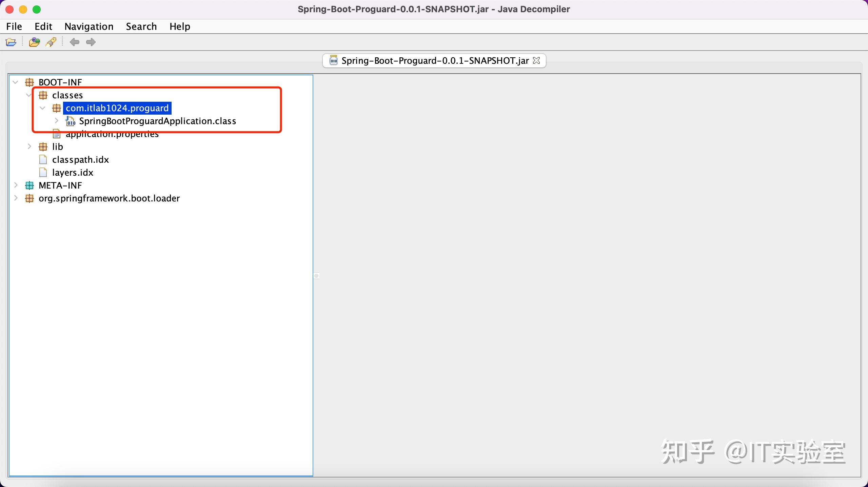
Task: Click the split pane divider handle
Action: pos(316,276)
